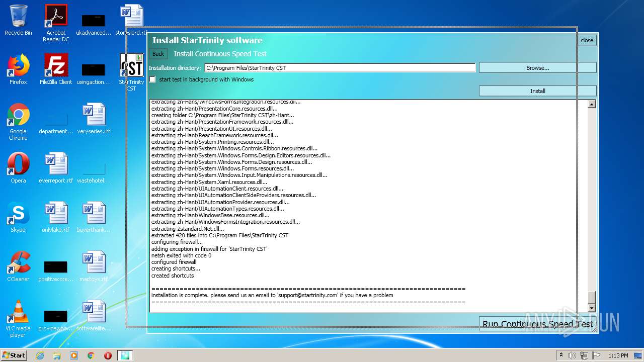Click 'netsh exited with code 0' log line
The image size is (644, 362).
[181, 255]
